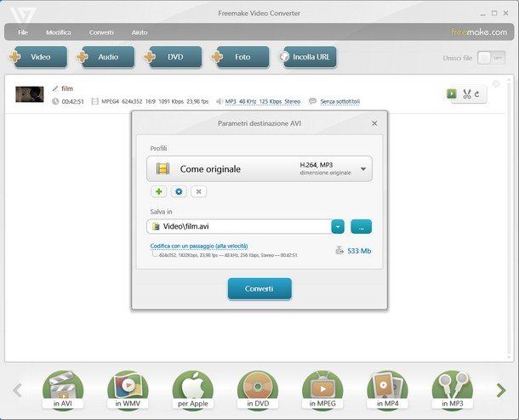Toggle the Unisci file switch
The width and height of the screenshot is (519, 420).
coord(491,58)
